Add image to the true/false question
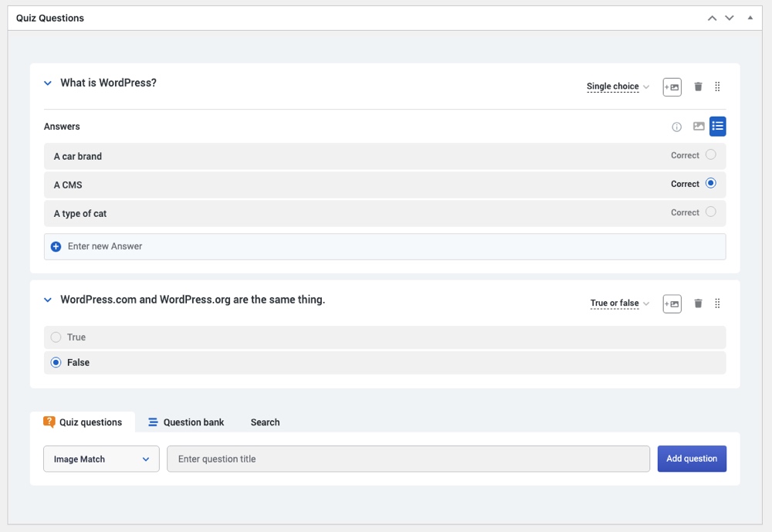Screen dimensions: 772x532 [672, 303]
